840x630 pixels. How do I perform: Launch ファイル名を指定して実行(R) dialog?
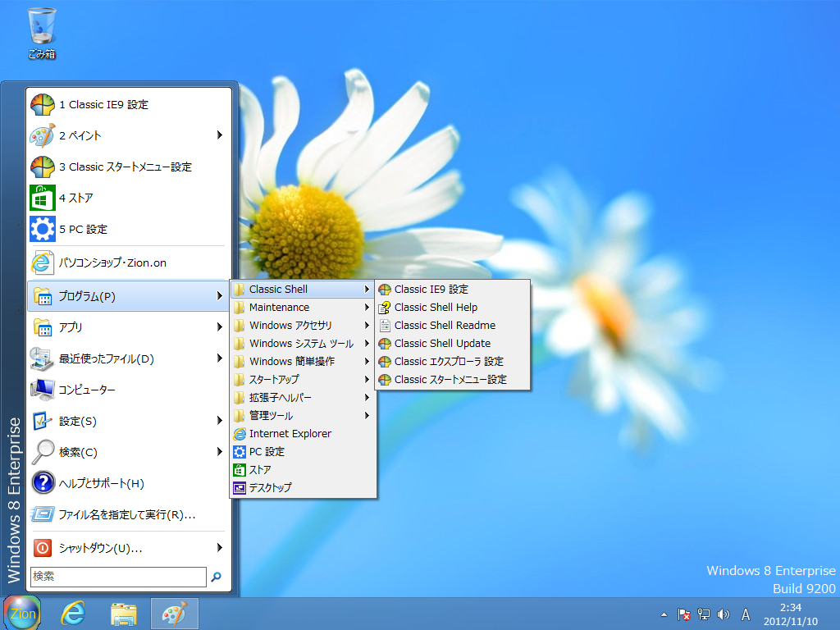point(126,515)
